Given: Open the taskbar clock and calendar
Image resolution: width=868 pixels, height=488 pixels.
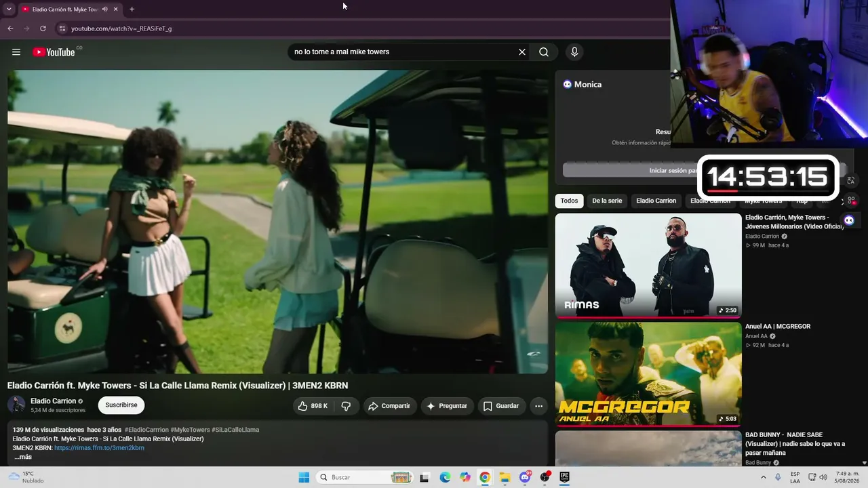Looking at the screenshot, I should (848, 477).
